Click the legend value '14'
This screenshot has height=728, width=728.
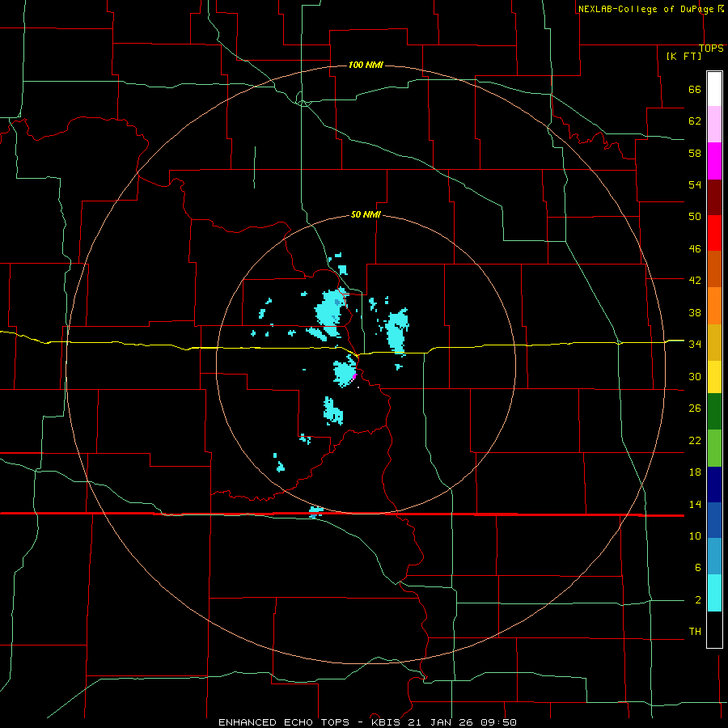[695, 504]
